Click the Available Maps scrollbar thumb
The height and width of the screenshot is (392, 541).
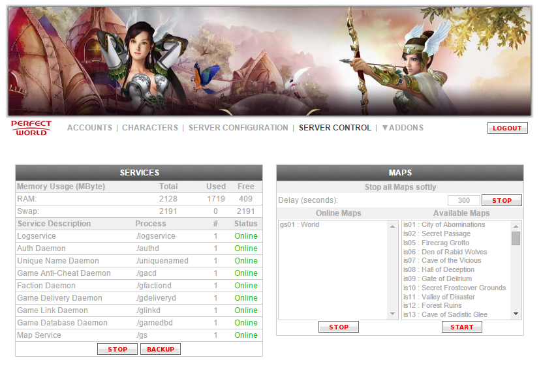point(516,238)
